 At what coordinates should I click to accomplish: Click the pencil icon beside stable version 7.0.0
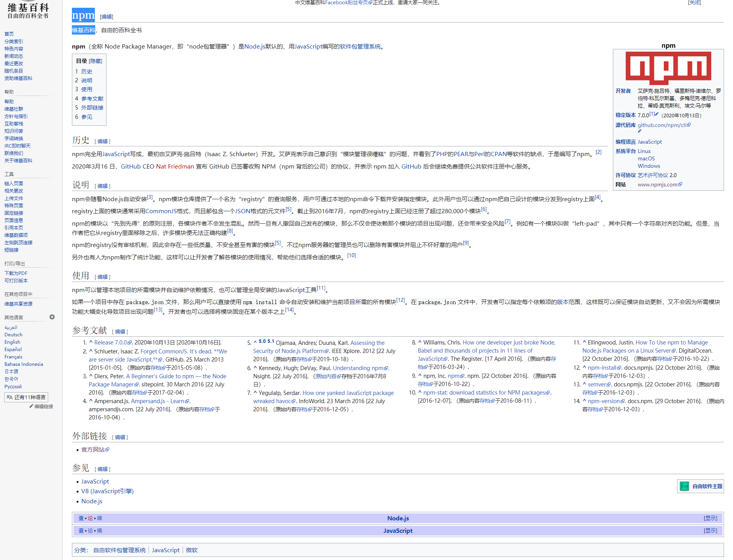point(657,114)
